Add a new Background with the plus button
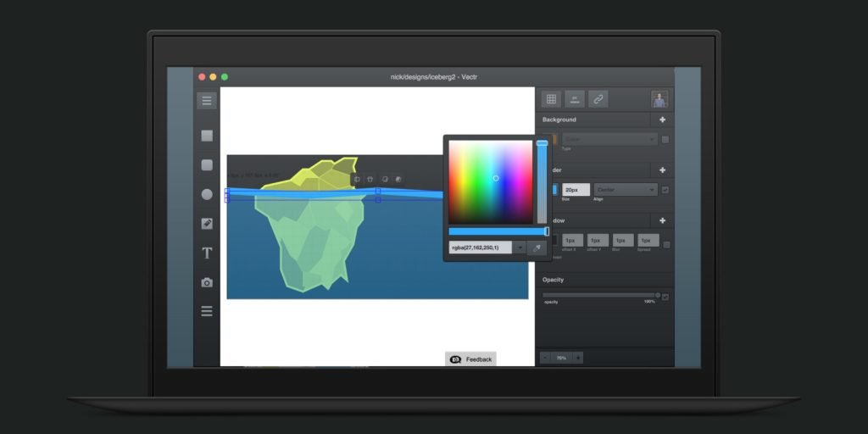The width and height of the screenshot is (868, 434). (663, 120)
